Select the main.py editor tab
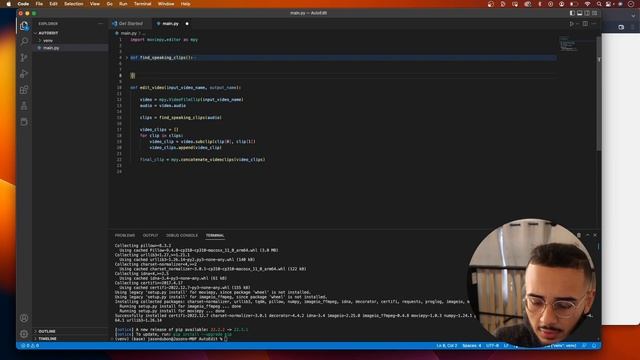 coord(171,24)
